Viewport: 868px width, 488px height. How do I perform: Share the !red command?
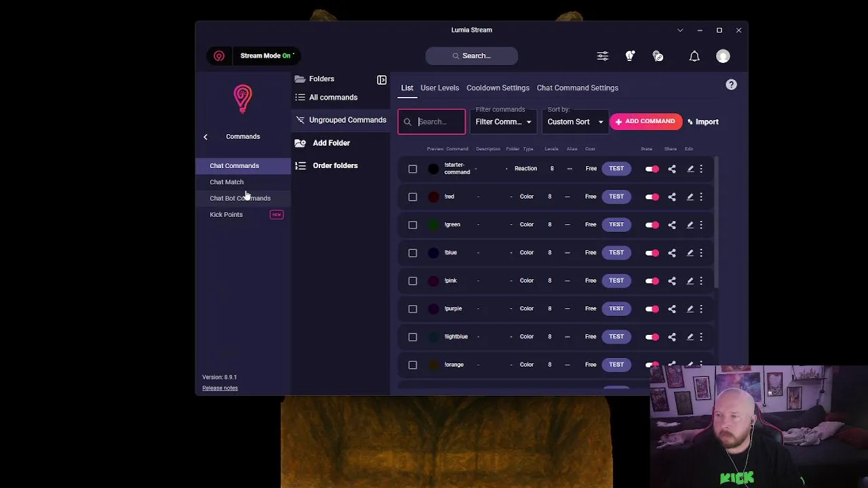[x=672, y=197]
